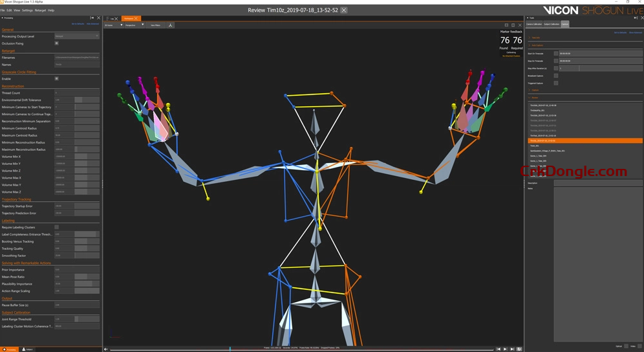The height and width of the screenshot is (352, 644).
Task: Split the 3D viewport vertically
Action: [x=513, y=25]
